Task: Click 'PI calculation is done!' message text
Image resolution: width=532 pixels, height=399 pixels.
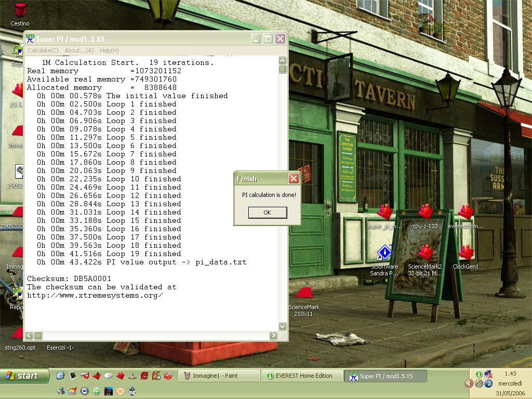Action: (269, 195)
